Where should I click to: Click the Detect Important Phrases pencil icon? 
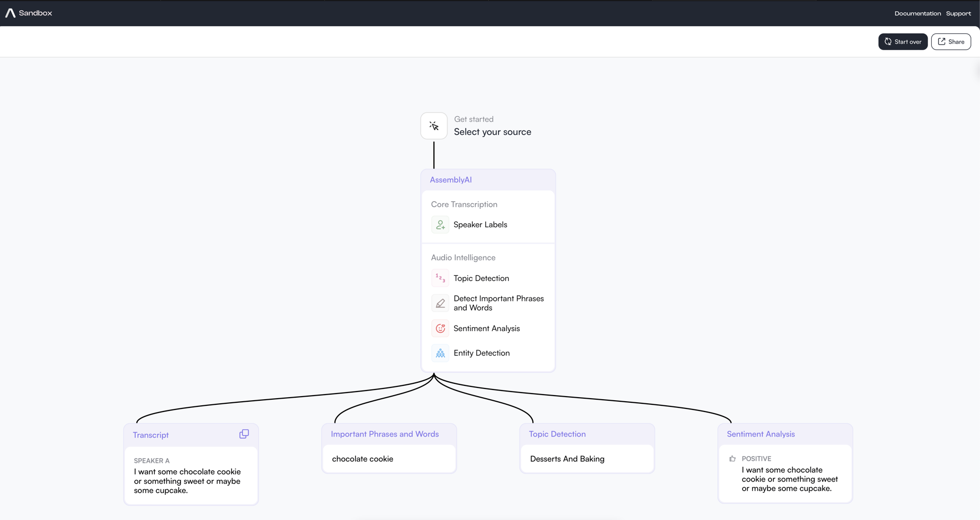(440, 304)
